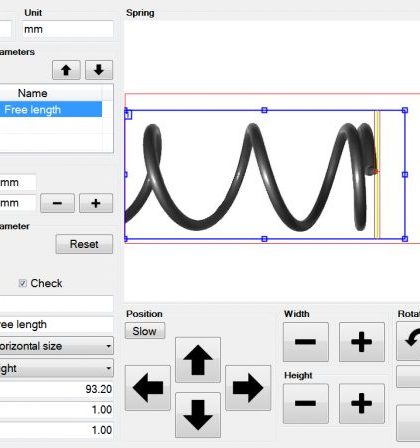Screen dimensions: 420x448
Task: Toggle the Slow position speed button
Action: click(145, 331)
